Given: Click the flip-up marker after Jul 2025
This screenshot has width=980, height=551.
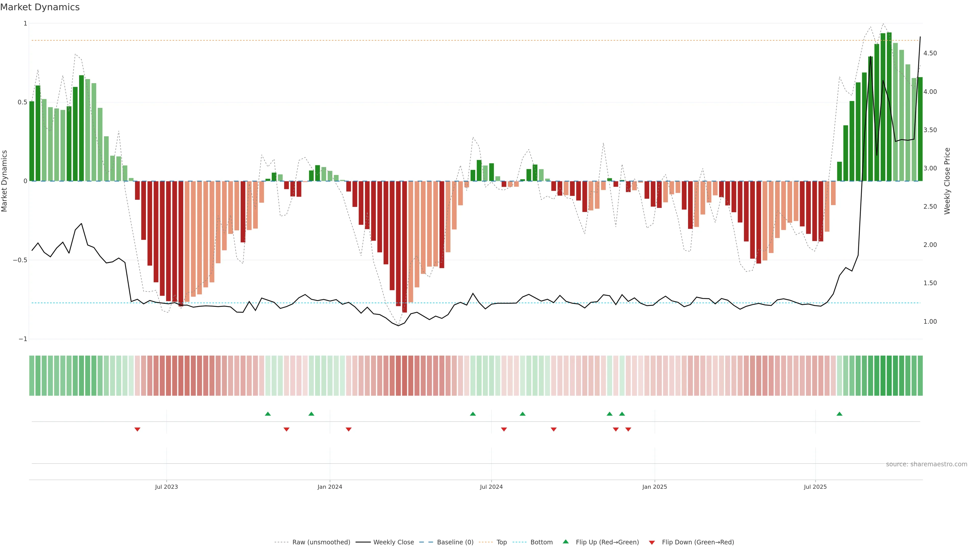Looking at the screenshot, I should click(839, 414).
